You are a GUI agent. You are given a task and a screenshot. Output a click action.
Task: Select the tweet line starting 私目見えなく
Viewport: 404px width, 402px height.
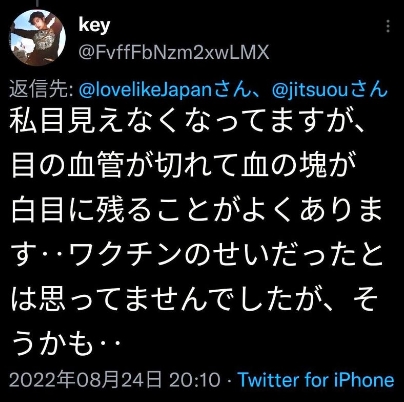click(x=187, y=121)
